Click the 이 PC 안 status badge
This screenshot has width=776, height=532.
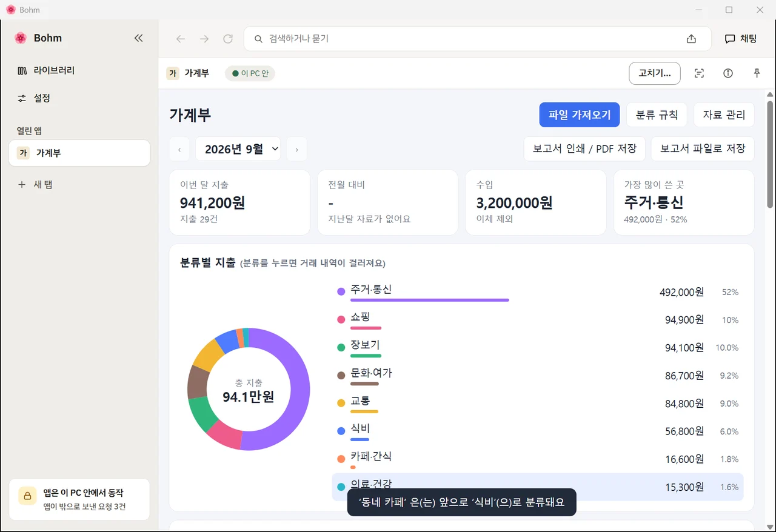(x=250, y=73)
